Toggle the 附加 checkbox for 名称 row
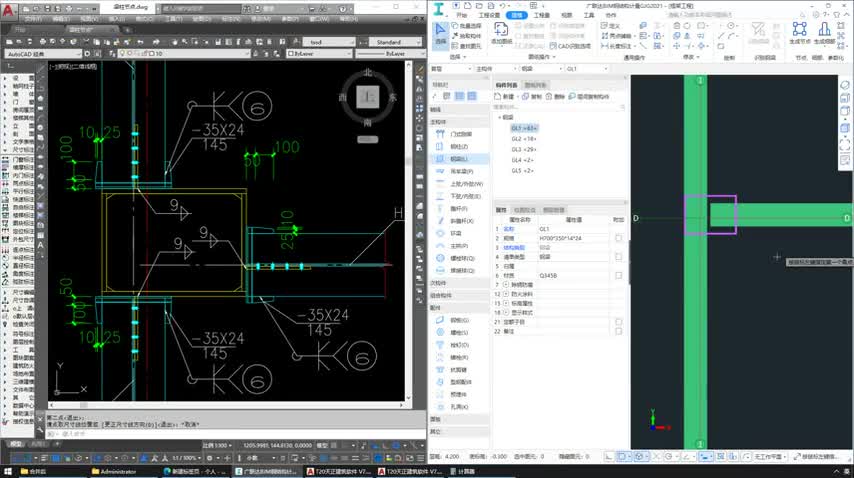Screen dimensions: 854x478 pyautogui.click(x=619, y=229)
